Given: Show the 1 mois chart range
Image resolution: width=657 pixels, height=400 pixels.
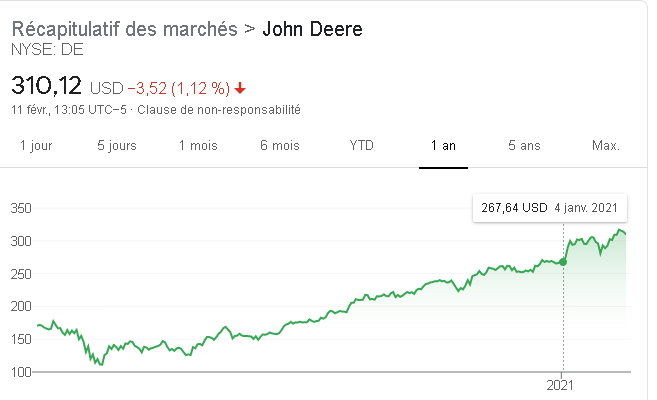Looking at the screenshot, I should tap(198, 146).
